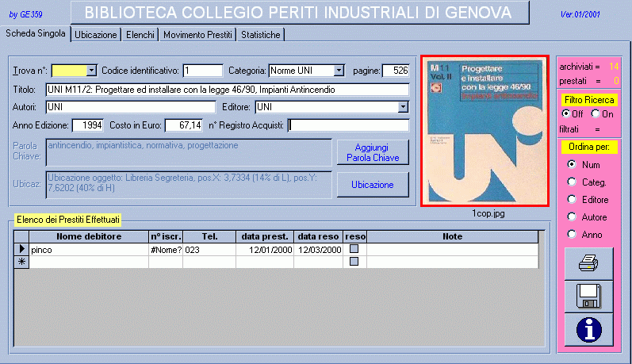Click the Ver.01/2001 version text
This screenshot has width=632, height=364.
click(x=580, y=14)
